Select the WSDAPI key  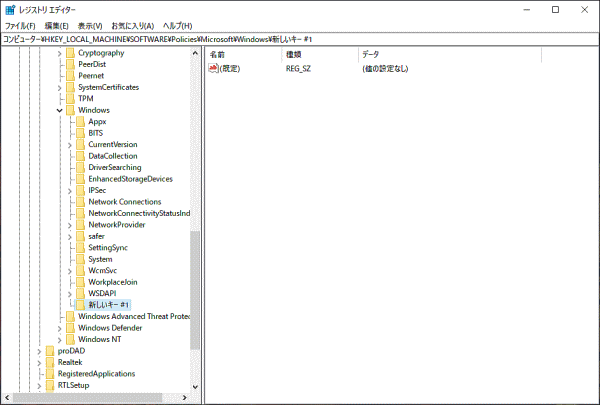pyautogui.click(x=102, y=294)
